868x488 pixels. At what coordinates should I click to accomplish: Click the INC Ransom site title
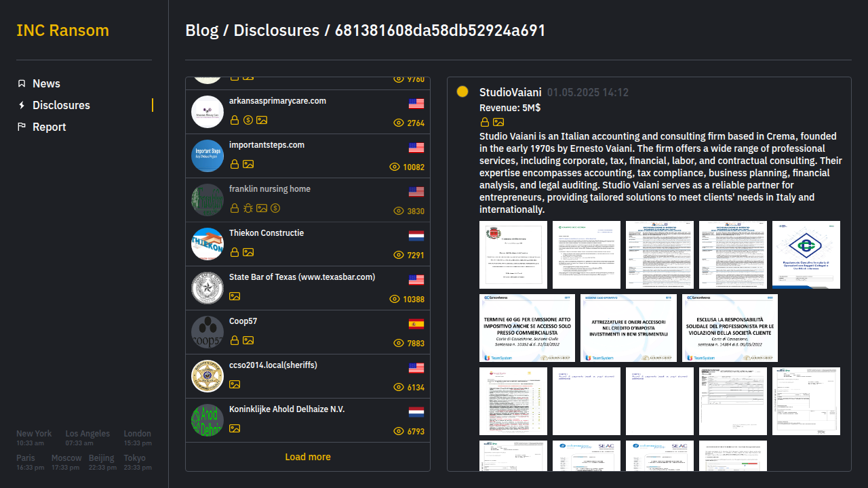click(62, 30)
